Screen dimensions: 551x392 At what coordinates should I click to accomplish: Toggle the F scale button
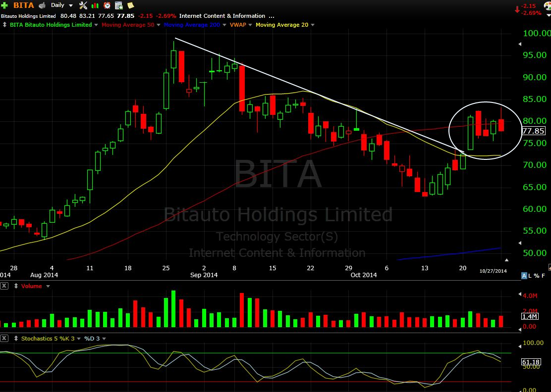tap(543, 276)
